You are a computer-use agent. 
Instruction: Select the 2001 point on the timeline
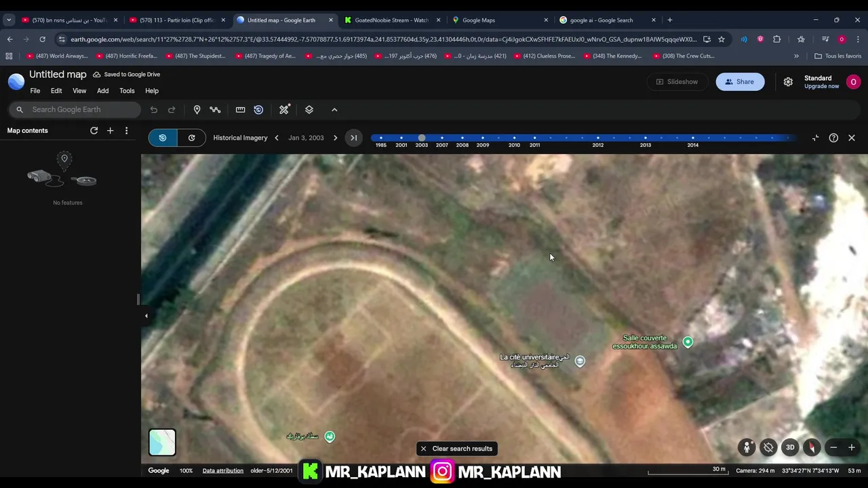(x=401, y=138)
